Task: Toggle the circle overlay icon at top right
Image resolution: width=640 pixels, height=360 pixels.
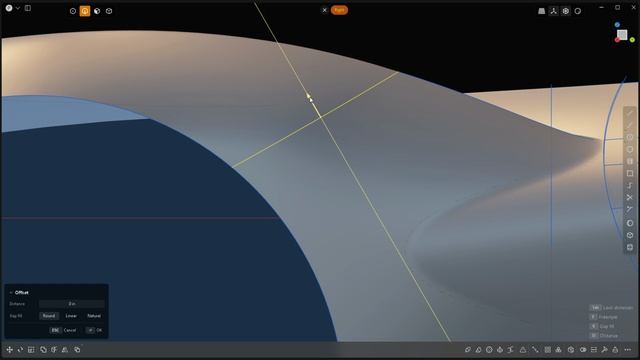Action: [x=578, y=11]
